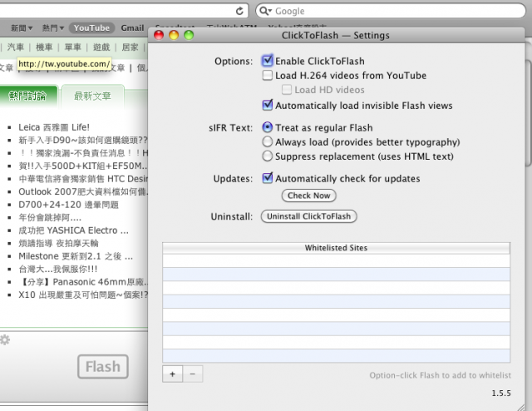The height and width of the screenshot is (411, 532).
Task: Click the browser reload icon
Action: click(239, 11)
